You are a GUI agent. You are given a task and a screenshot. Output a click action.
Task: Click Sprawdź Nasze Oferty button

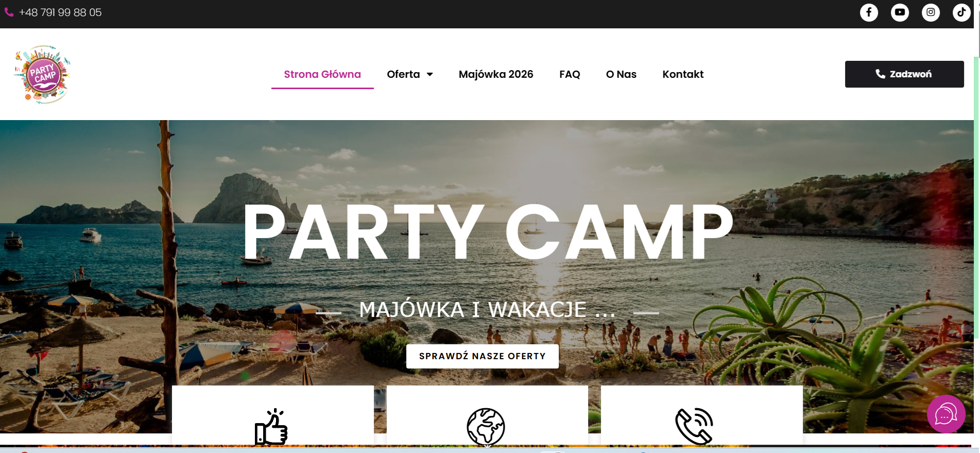coord(483,356)
